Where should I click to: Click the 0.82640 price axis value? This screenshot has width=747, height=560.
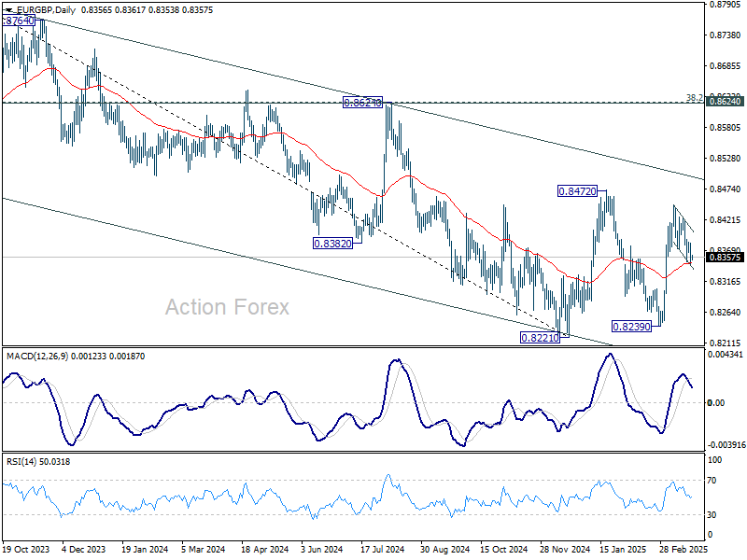(x=726, y=313)
